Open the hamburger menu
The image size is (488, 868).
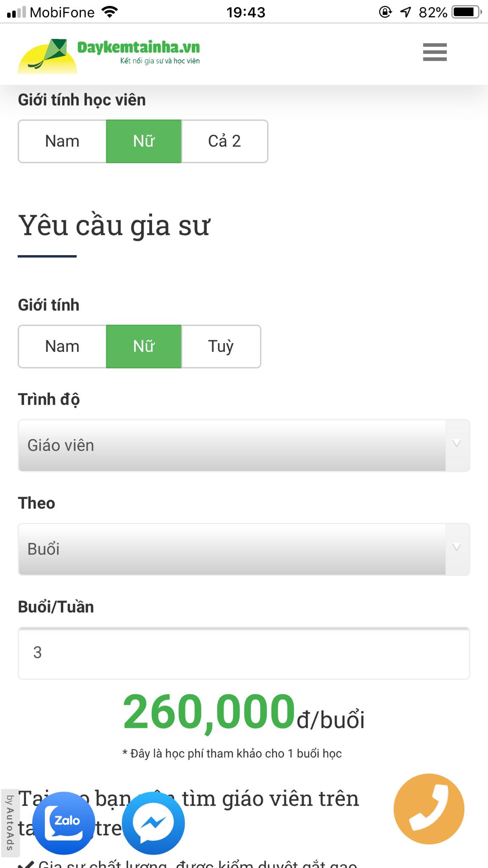[435, 52]
